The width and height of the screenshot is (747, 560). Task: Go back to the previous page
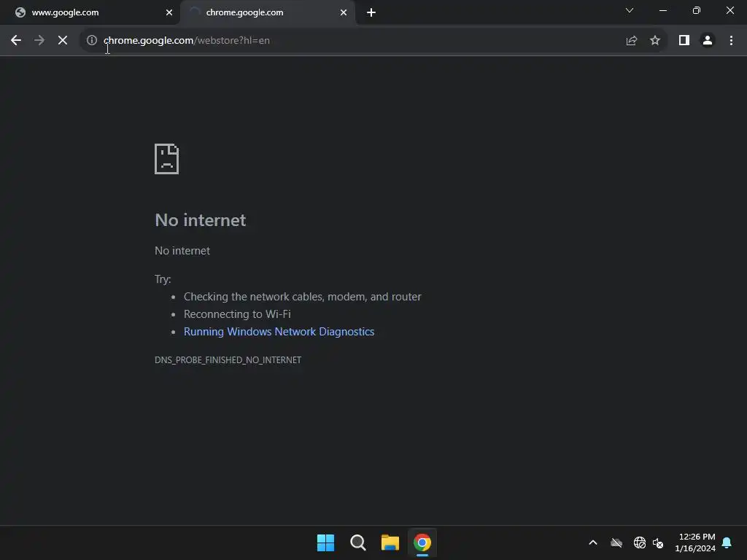click(16, 41)
